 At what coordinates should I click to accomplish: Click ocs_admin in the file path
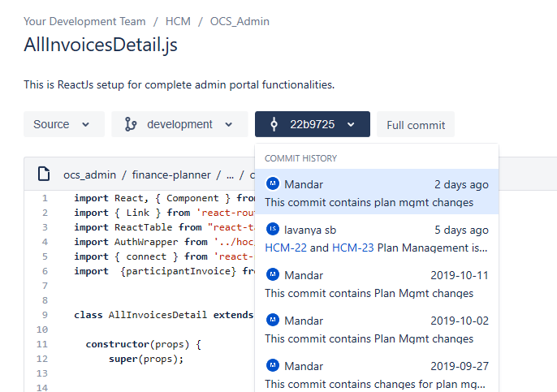89,175
